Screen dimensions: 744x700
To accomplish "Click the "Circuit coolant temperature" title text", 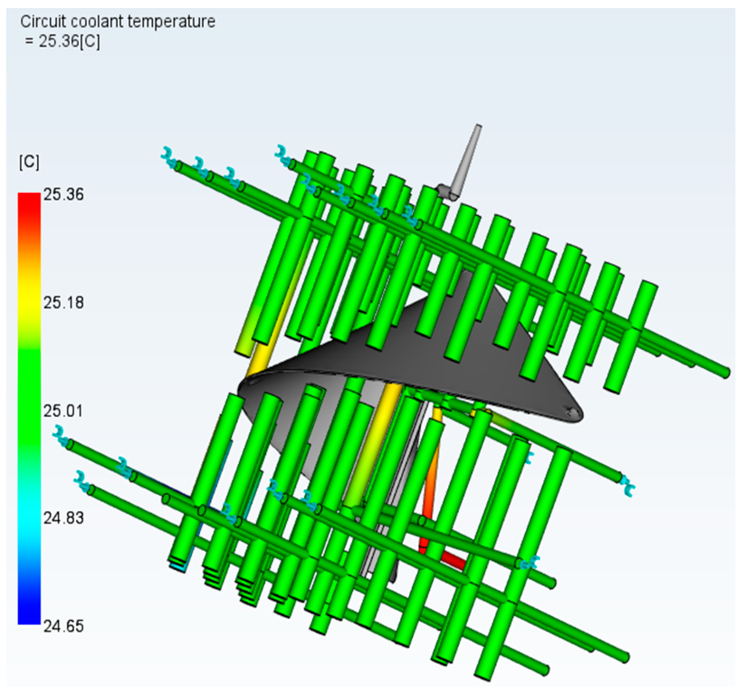I will click(x=117, y=22).
